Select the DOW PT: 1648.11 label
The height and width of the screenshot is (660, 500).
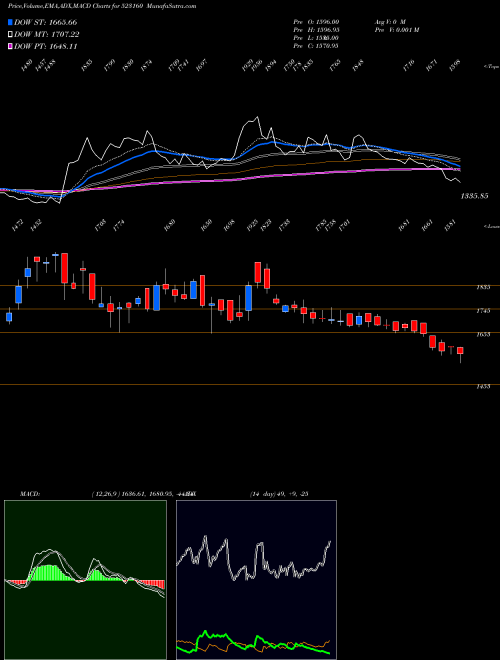pyautogui.click(x=45, y=47)
